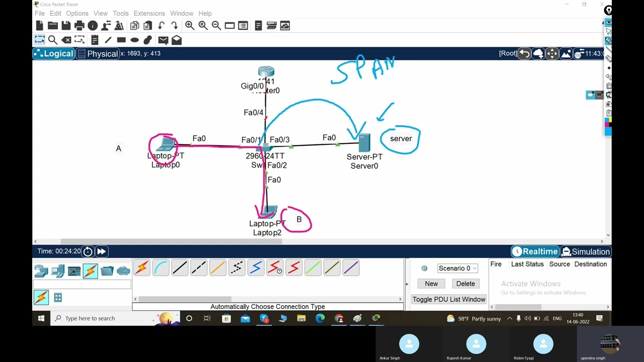Choose the Select tool with dashed rectangle
Screen dimensions: 644x362
40,40
